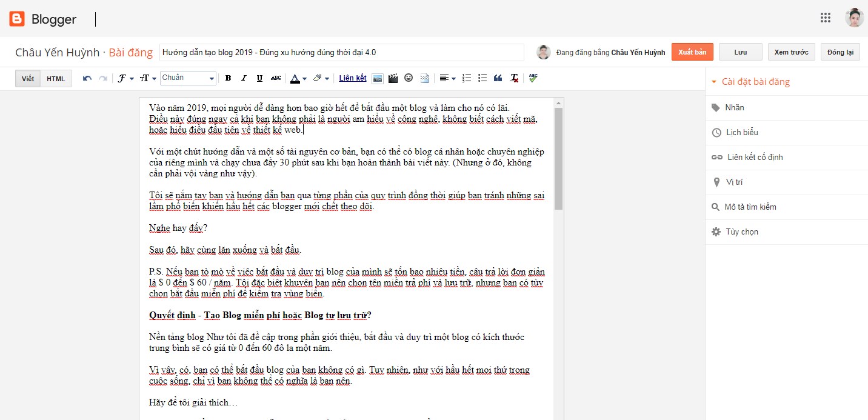Click into the post title field
This screenshot has width=868, height=420.
coord(341,52)
